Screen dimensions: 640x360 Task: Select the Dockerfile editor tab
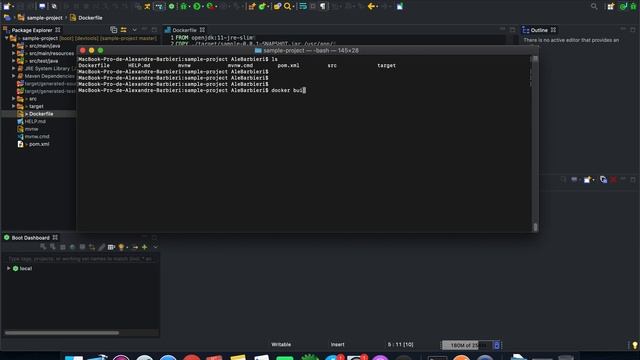(184, 30)
